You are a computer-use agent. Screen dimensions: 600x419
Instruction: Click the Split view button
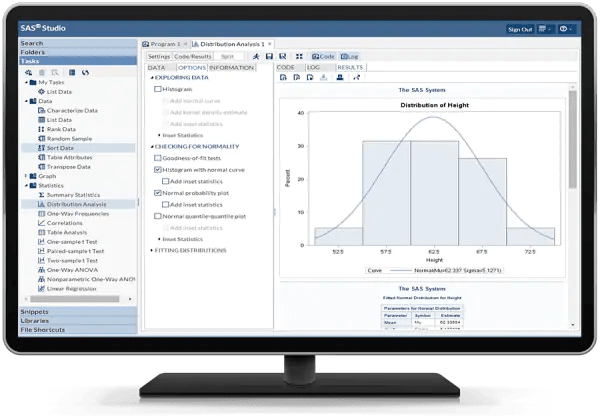pos(227,56)
